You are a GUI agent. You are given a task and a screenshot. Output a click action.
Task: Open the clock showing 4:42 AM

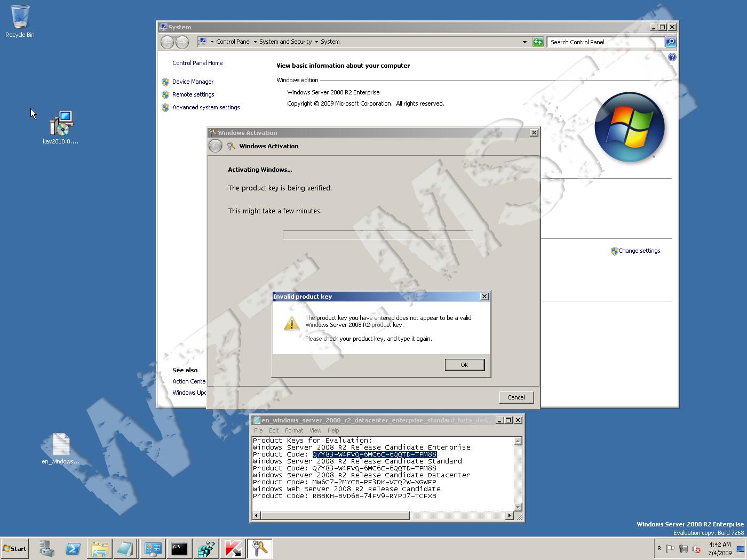pyautogui.click(x=720, y=549)
